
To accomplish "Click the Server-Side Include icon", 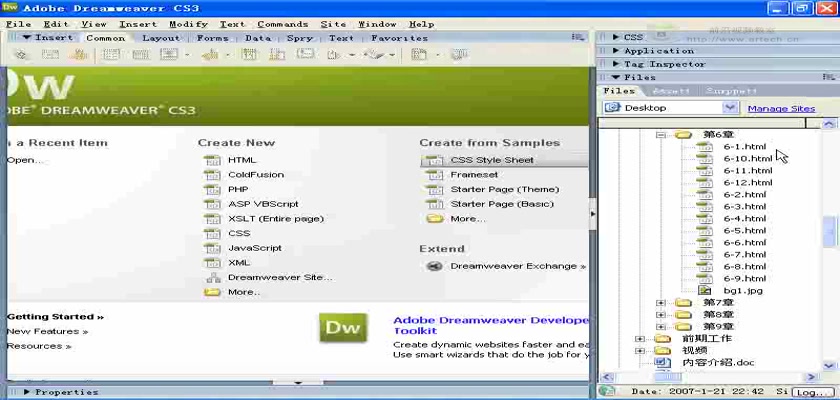I will [277, 54].
